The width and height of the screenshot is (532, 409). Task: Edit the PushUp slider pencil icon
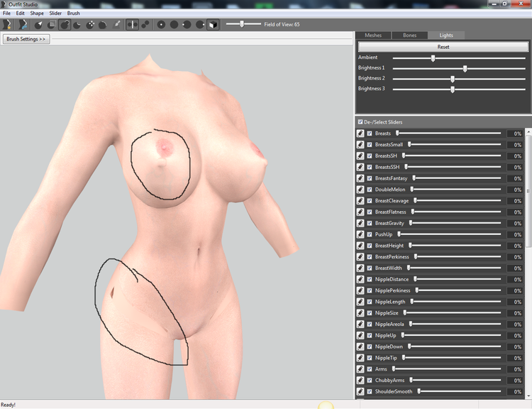coord(360,234)
